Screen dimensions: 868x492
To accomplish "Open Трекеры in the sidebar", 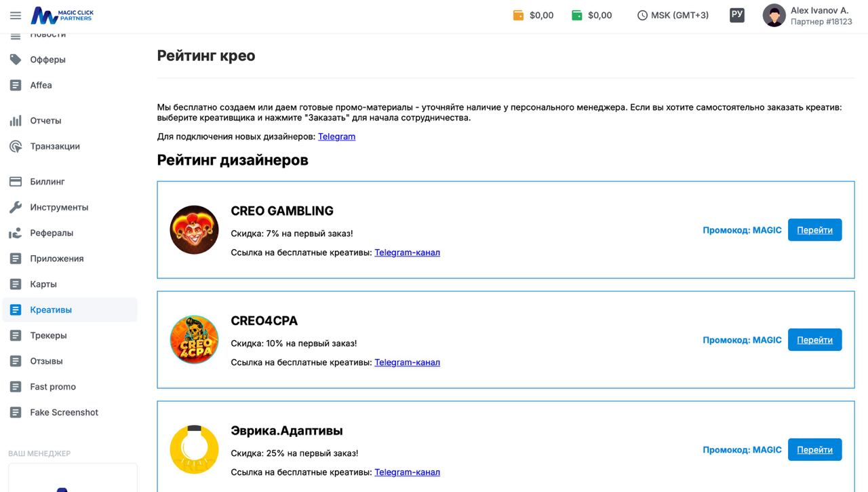I will click(70, 336).
